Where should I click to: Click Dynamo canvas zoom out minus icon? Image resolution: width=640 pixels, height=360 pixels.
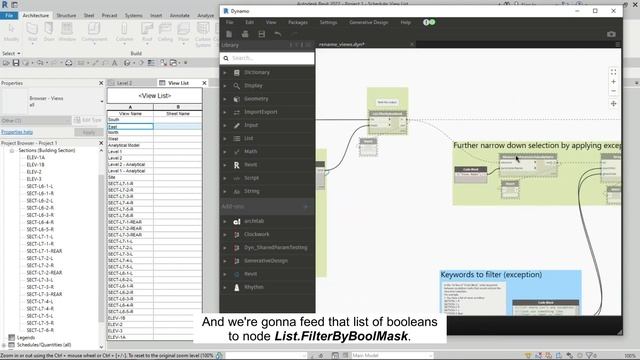[613, 91]
